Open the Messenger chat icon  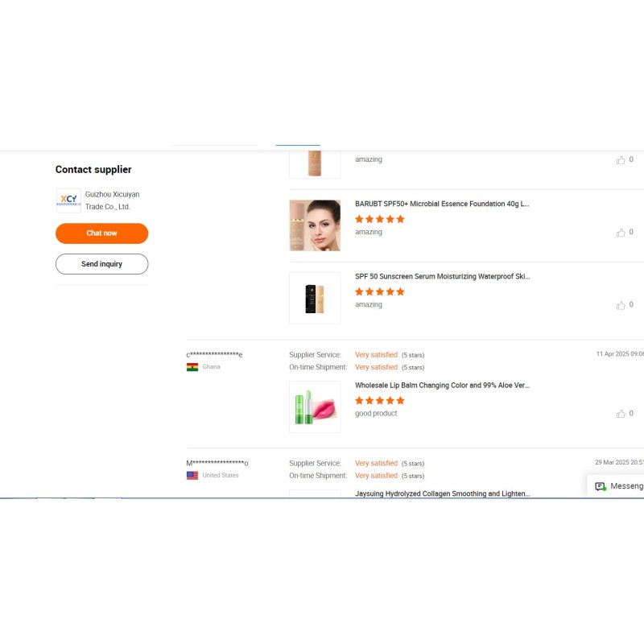601,487
